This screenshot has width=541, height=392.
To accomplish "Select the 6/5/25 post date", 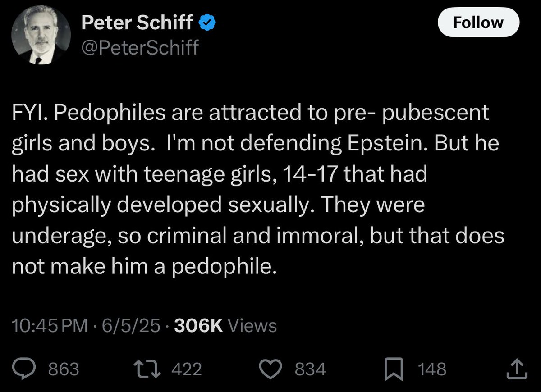I will click(130, 325).
